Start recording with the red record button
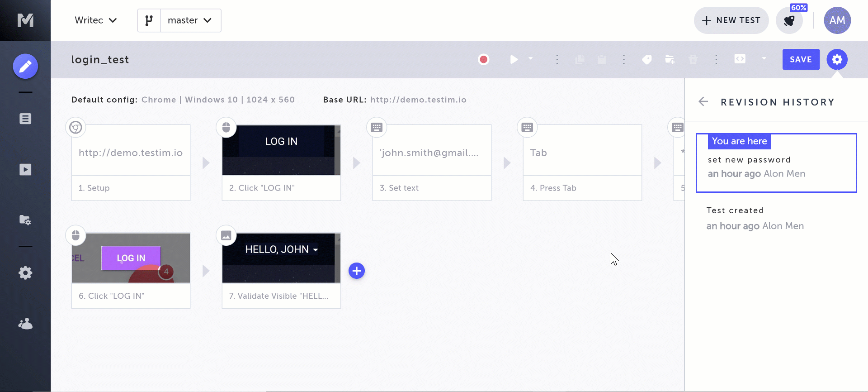Image resolution: width=868 pixels, height=392 pixels. (x=484, y=59)
